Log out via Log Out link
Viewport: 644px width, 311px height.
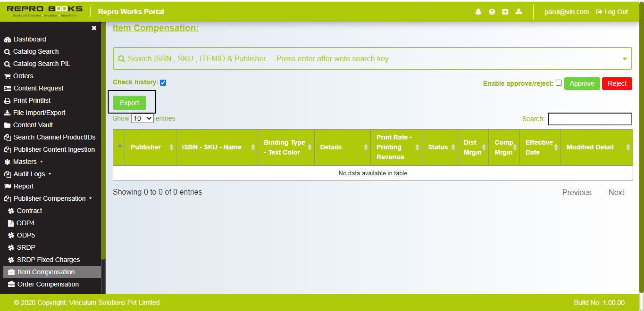pos(612,12)
